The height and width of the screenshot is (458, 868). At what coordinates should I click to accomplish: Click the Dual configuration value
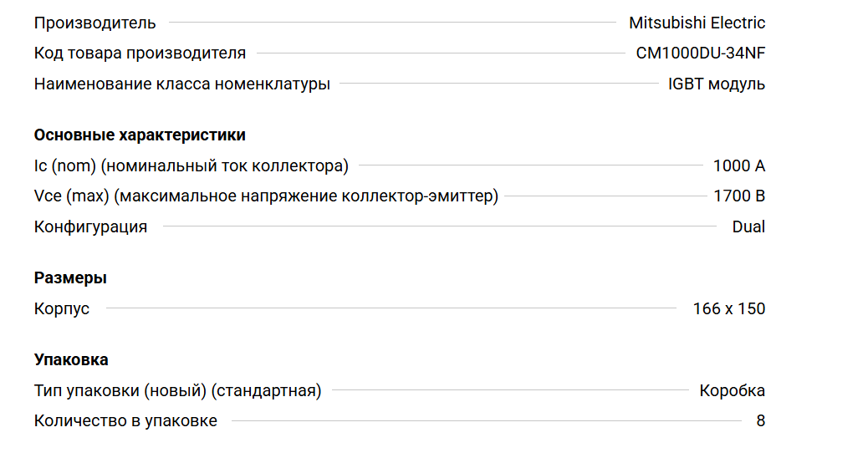pyautogui.click(x=748, y=226)
